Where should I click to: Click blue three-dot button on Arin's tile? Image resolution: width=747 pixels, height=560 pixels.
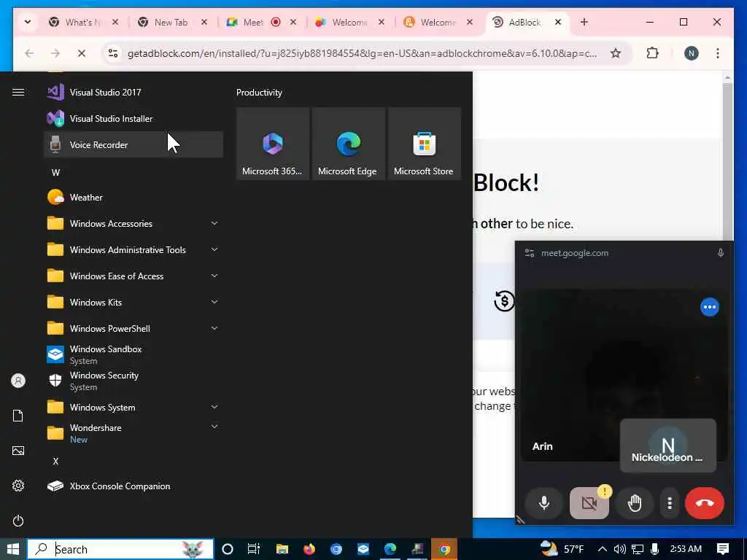709,307
